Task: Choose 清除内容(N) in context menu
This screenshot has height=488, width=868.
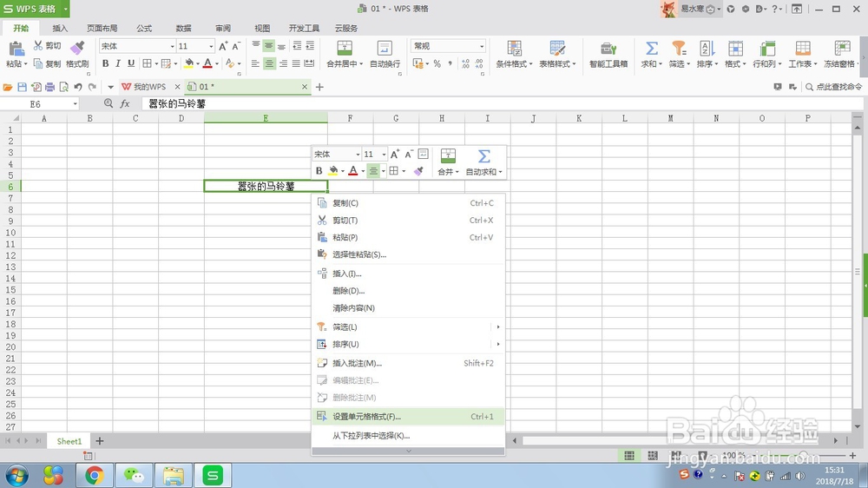Action: click(x=409, y=308)
